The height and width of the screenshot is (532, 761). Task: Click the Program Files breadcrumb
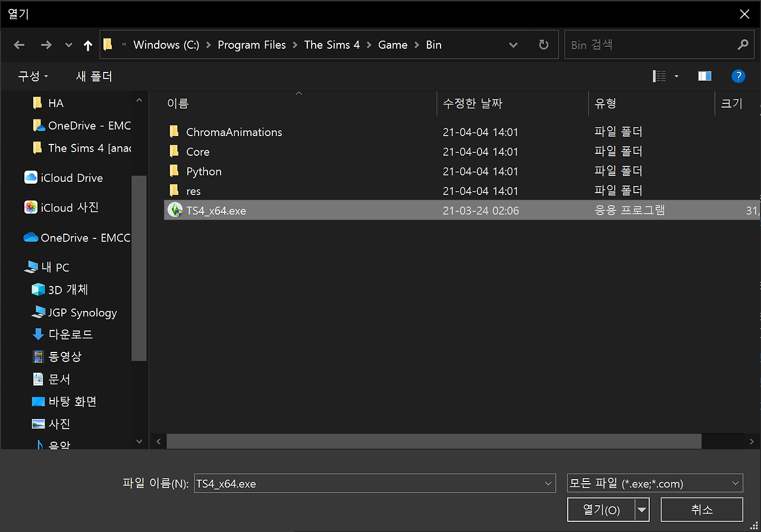251,45
